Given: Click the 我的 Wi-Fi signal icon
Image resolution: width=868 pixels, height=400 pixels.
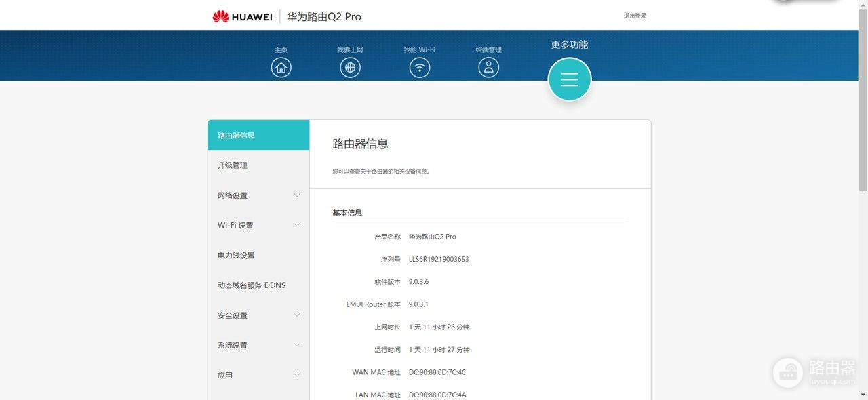Looking at the screenshot, I should (420, 67).
